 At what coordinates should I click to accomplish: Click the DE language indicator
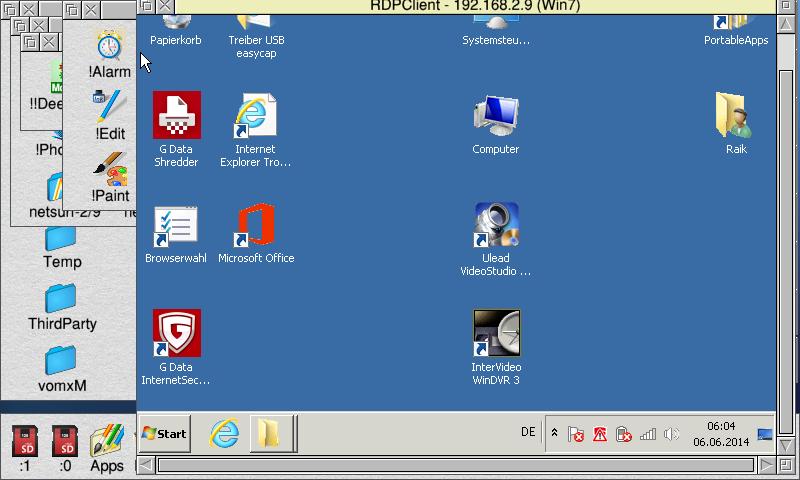pos(528,432)
